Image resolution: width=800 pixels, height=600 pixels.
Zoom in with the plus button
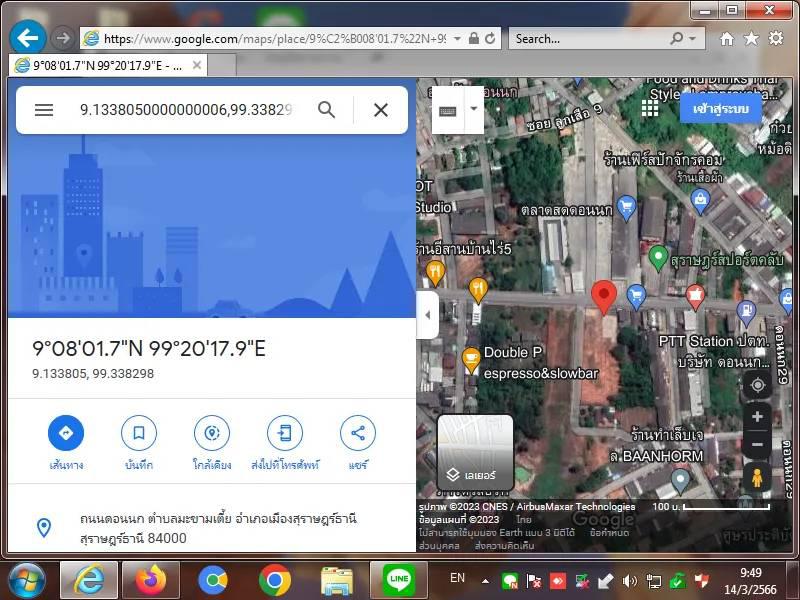(x=757, y=417)
